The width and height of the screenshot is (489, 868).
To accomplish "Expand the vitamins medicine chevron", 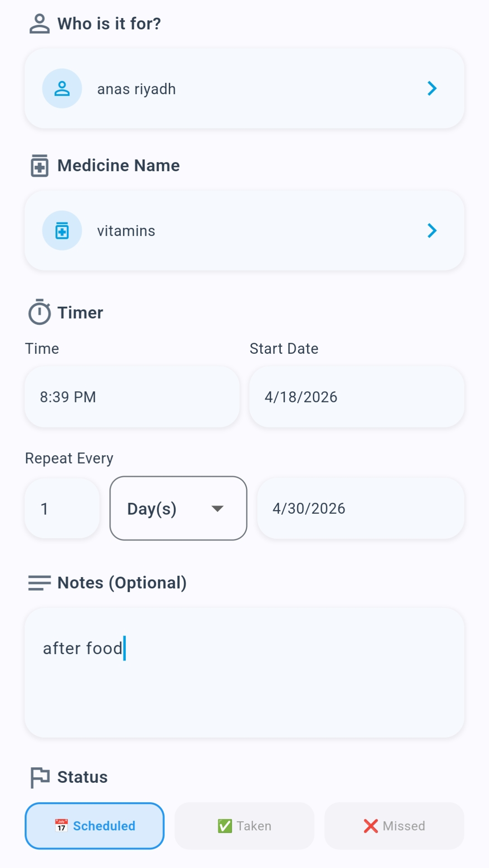I will point(432,231).
